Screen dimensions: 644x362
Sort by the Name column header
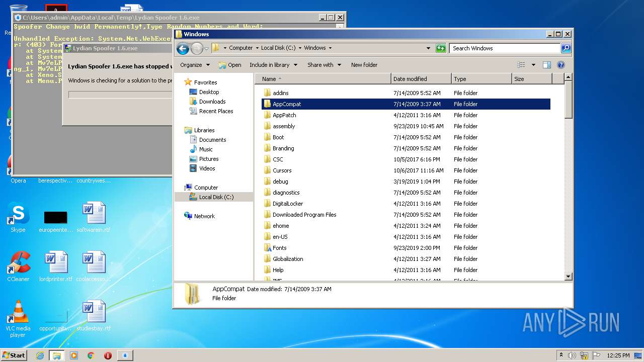coord(323,79)
